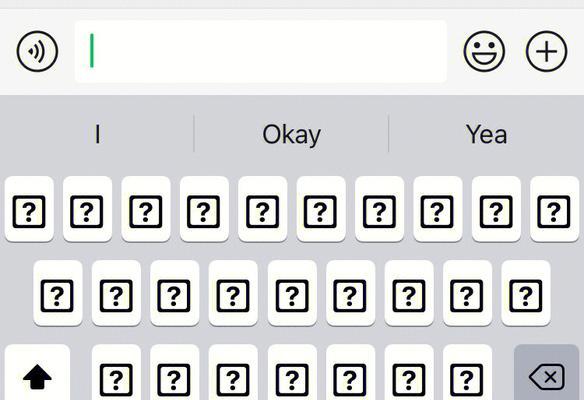Tap the eighth key in the top keyboard row
Screen dimensions: 584x400
pos(438,209)
